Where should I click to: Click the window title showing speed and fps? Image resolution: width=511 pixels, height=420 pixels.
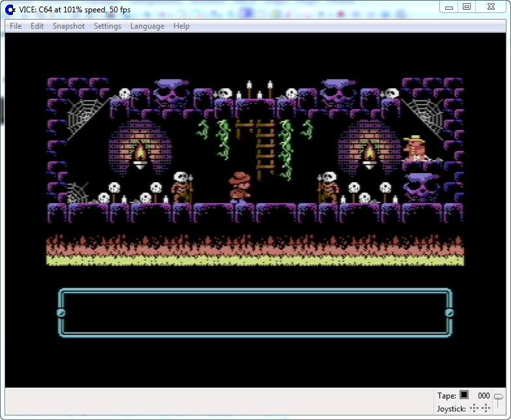tap(74, 10)
